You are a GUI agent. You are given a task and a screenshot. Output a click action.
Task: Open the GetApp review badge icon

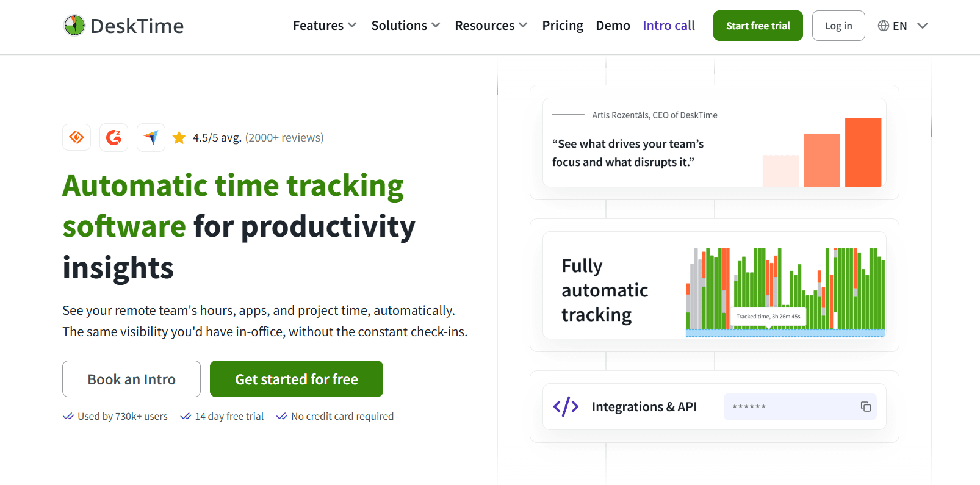pos(76,137)
